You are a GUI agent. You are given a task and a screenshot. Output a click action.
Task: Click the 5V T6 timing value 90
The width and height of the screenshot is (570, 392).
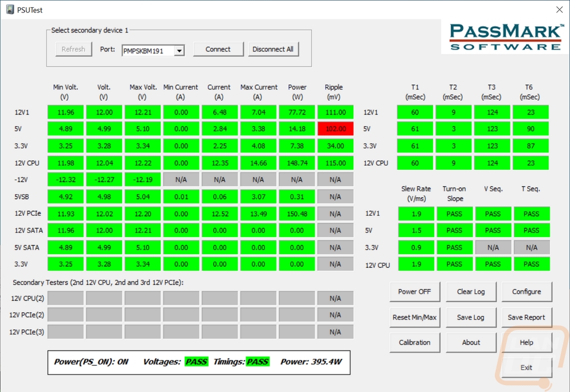531,129
